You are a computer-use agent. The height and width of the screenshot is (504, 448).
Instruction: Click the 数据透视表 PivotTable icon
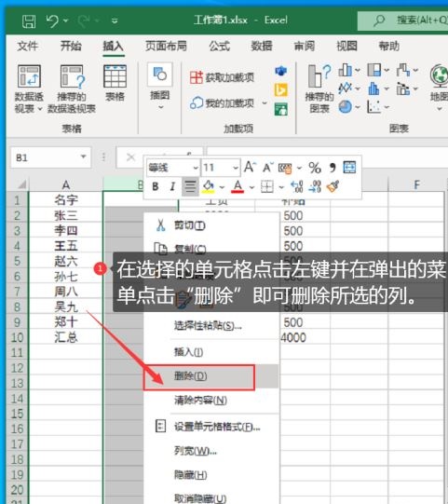29,76
